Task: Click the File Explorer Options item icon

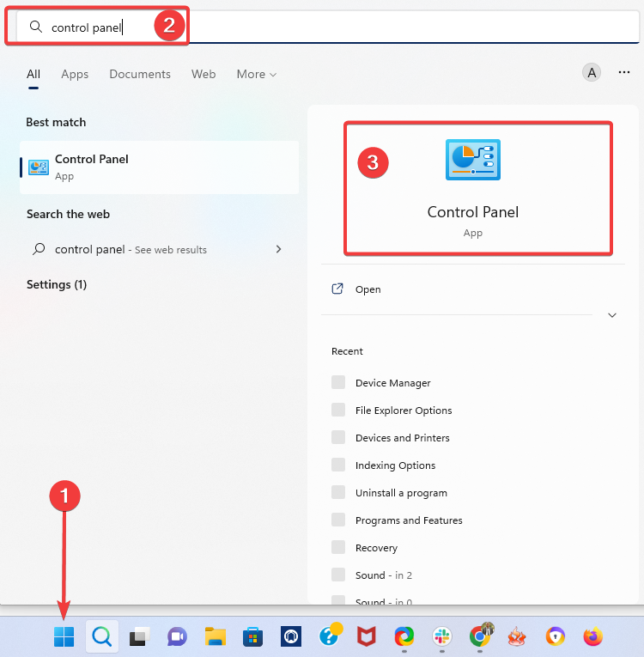Action: pyautogui.click(x=338, y=410)
